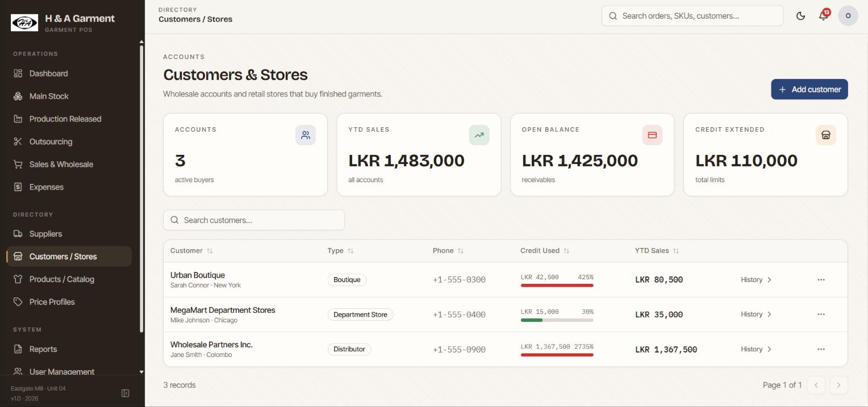Go to next page arrow
868x407 pixels.
point(838,385)
